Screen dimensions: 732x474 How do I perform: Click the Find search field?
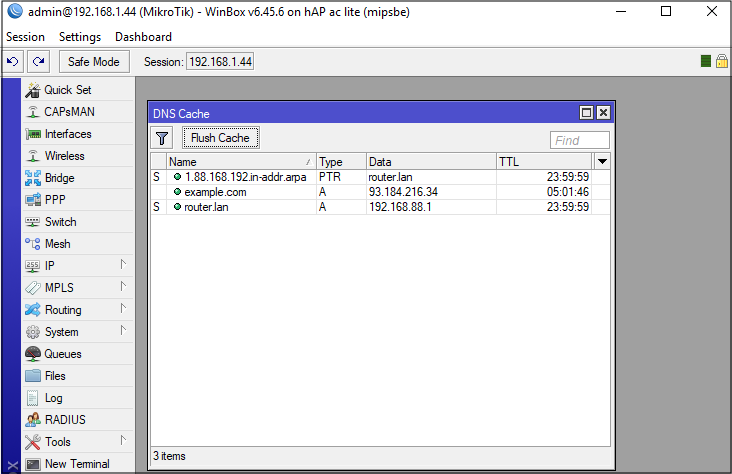point(579,140)
